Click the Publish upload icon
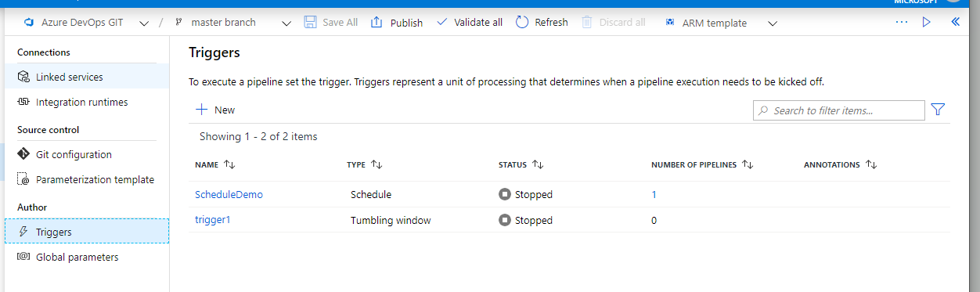 (x=377, y=22)
